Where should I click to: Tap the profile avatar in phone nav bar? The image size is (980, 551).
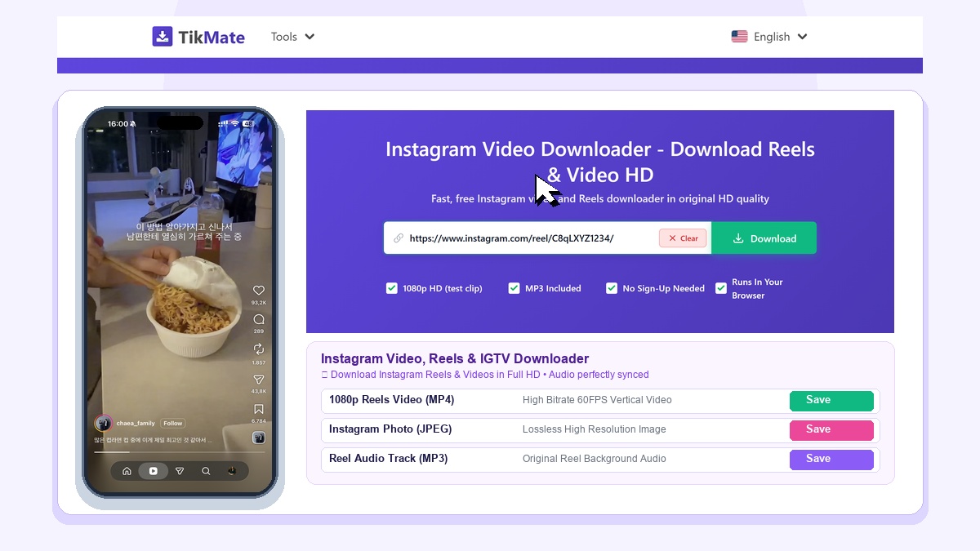coord(232,471)
